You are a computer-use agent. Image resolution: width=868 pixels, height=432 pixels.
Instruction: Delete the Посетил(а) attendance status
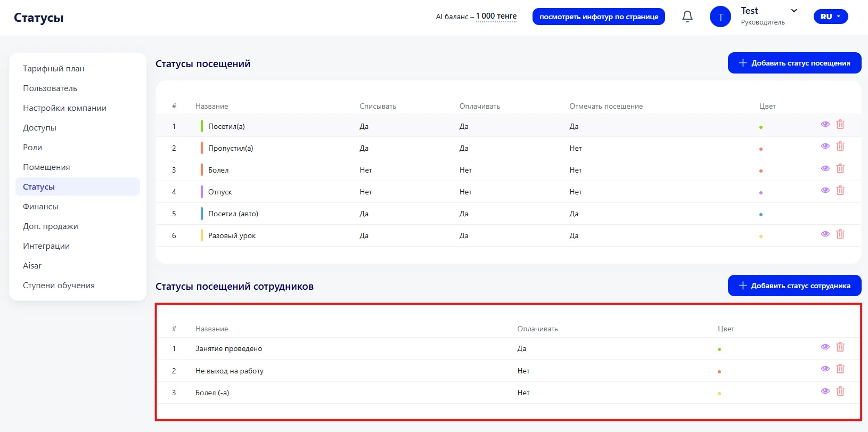click(840, 124)
